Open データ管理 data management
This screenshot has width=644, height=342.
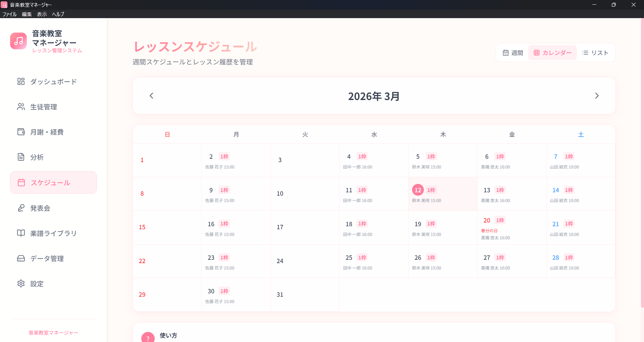[x=21, y=258]
